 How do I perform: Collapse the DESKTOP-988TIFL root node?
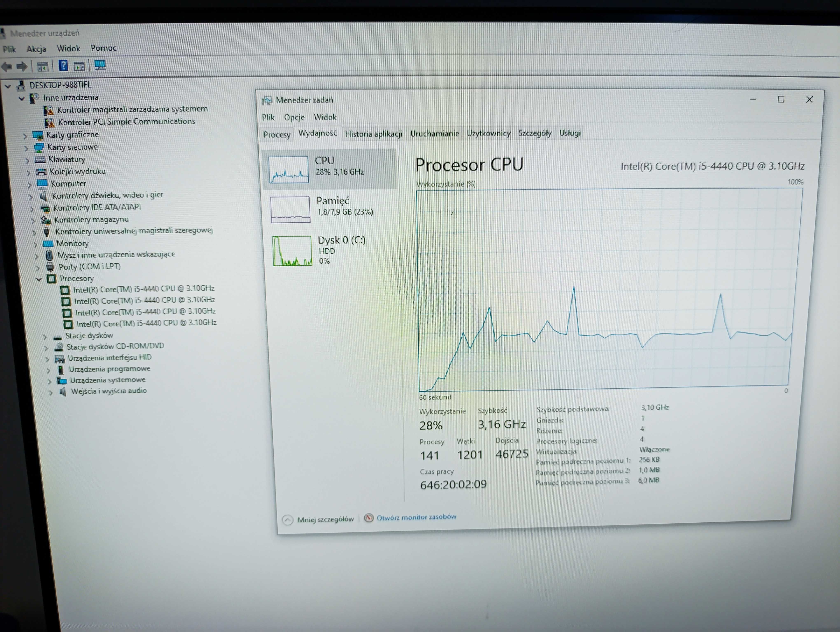coord(8,86)
